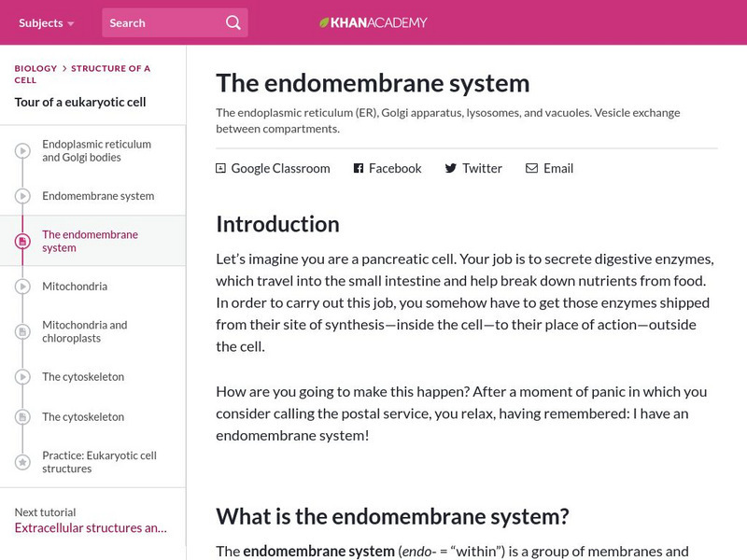Click the Google Classroom share icon

click(220, 169)
